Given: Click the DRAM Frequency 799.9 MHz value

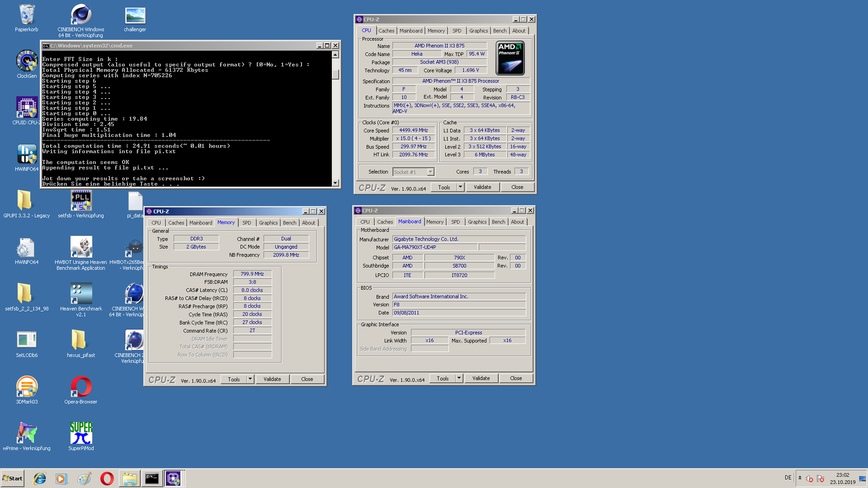Looking at the screenshot, I should click(x=252, y=274).
